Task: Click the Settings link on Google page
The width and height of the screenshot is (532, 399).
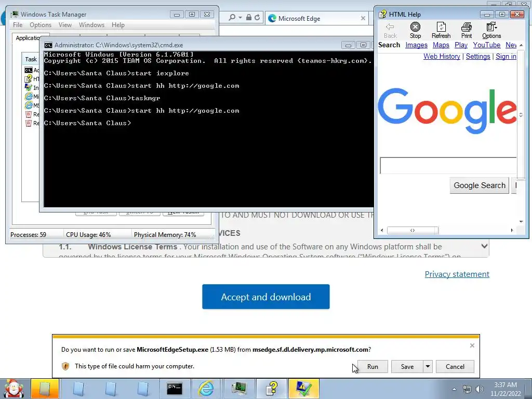Action: (x=478, y=56)
